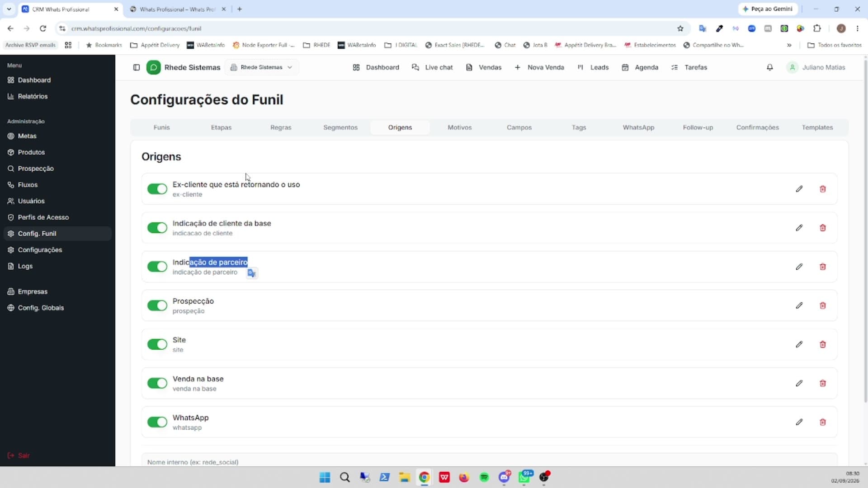Screen dimensions: 868x488
Task: Open Agenda in top navigation
Action: [x=640, y=67]
